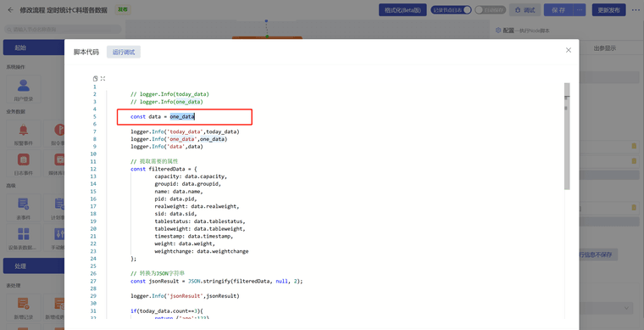Click 'capacity: data.capacity,' line
The height and width of the screenshot is (330, 644).
[191, 176]
